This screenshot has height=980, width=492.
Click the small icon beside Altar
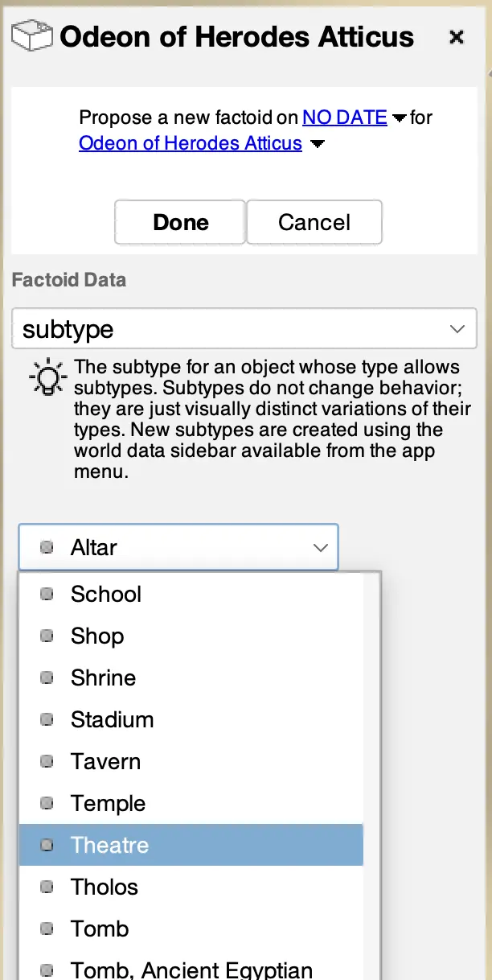click(x=47, y=548)
